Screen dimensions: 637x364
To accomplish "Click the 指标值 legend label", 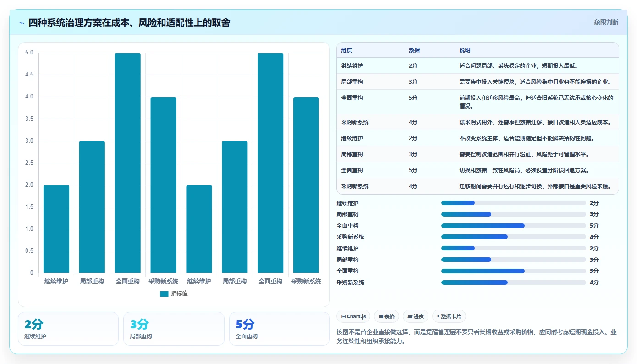I will click(x=179, y=294).
